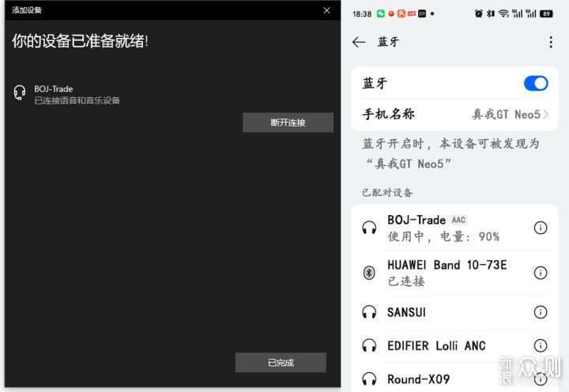Select the Round-X09 headphone icon
Viewport: 569px width, 392px height.
(x=369, y=379)
